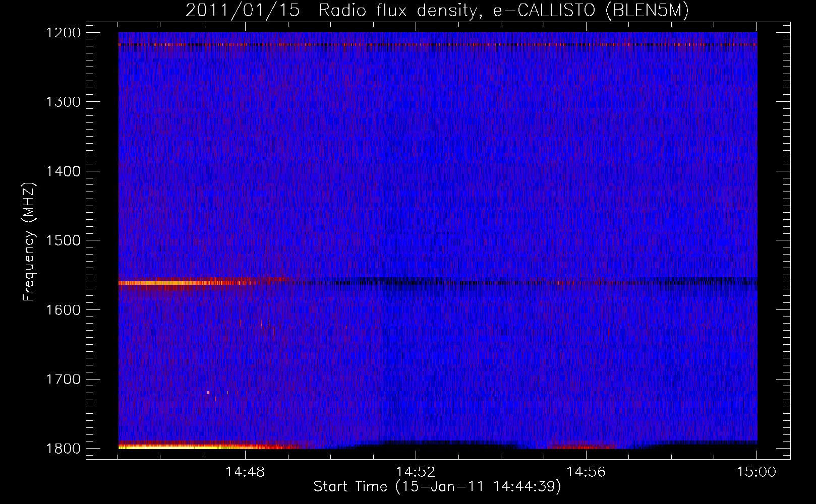Screen dimensions: 816x504
Task: Click the 14:48 time tick label
Action: [245, 472]
